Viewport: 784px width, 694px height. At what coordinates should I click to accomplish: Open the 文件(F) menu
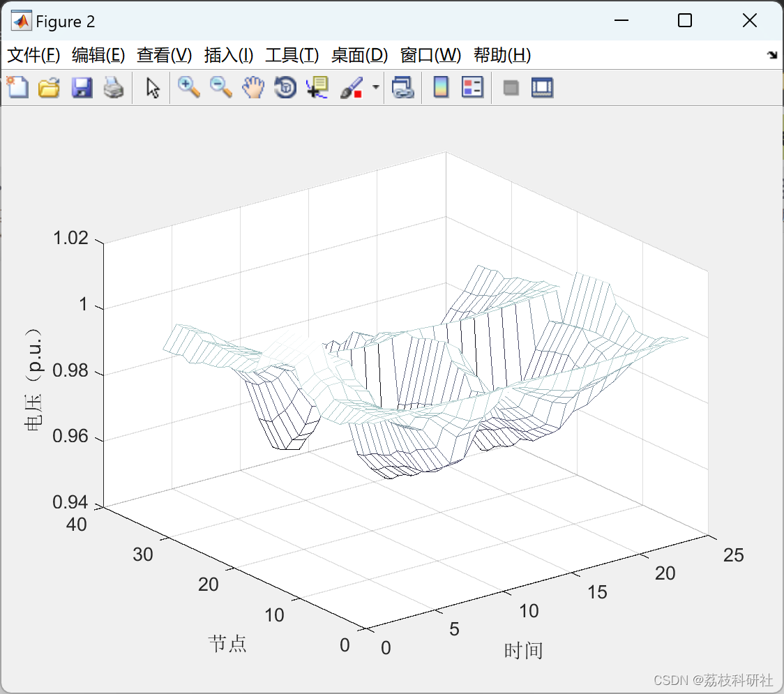click(x=33, y=55)
